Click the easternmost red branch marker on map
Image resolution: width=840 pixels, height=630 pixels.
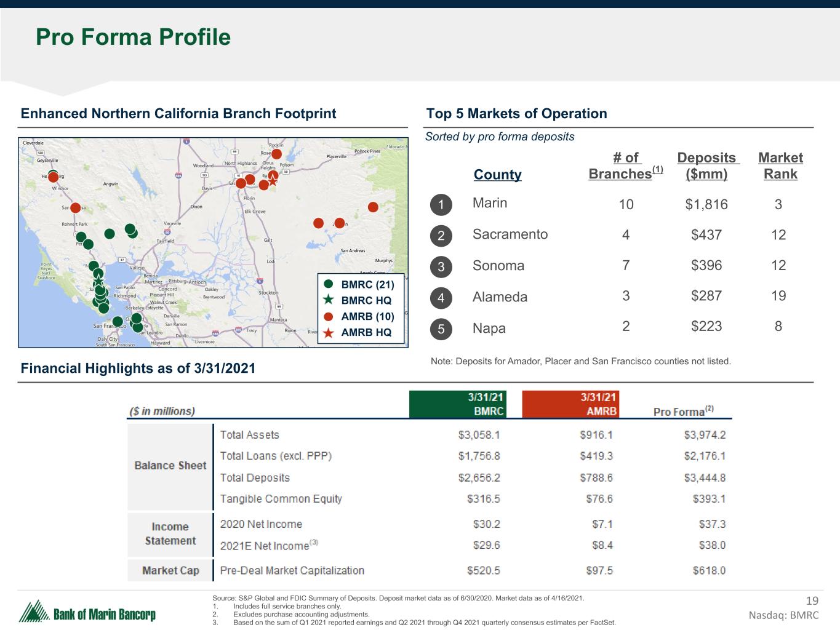tap(373, 207)
